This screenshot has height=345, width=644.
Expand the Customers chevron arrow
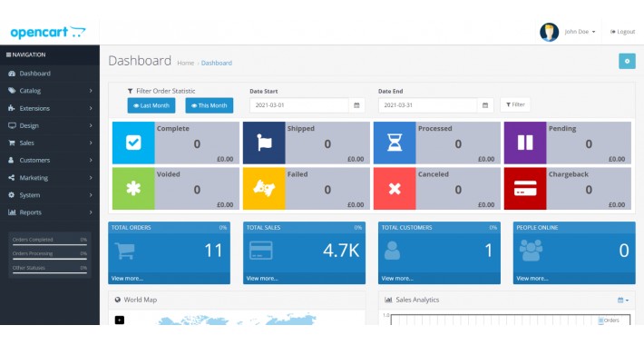[x=91, y=160]
